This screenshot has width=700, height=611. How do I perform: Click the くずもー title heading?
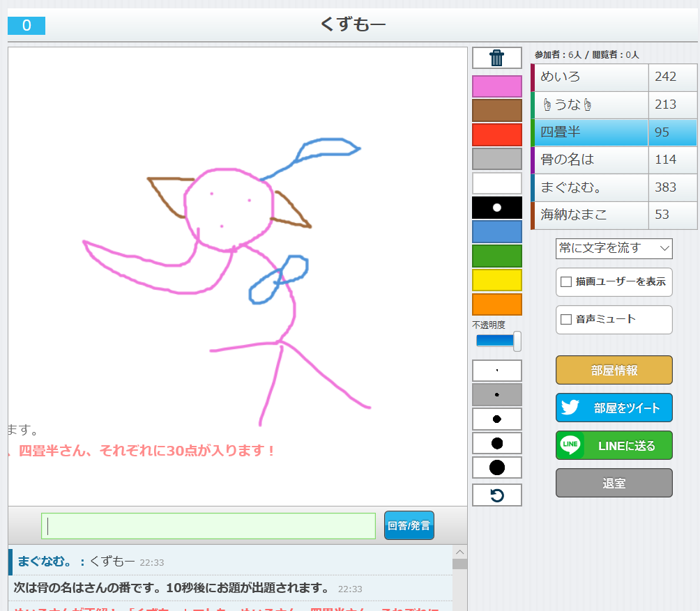(x=353, y=24)
